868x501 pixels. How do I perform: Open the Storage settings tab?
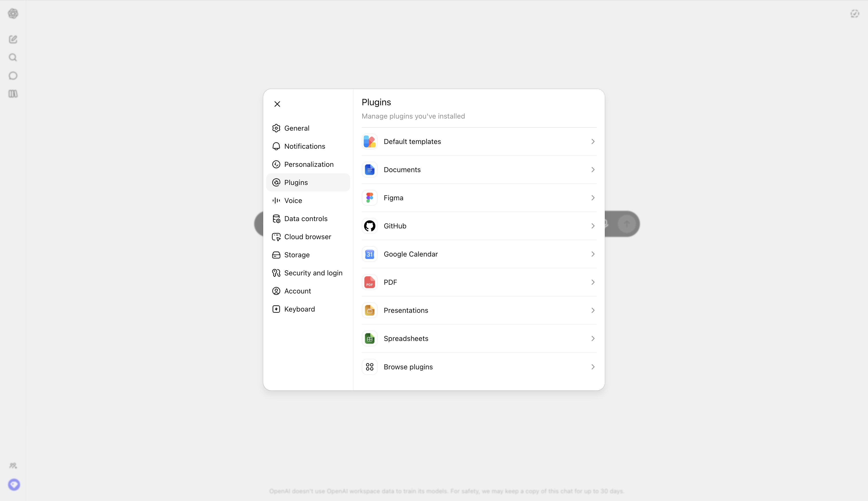click(308, 255)
